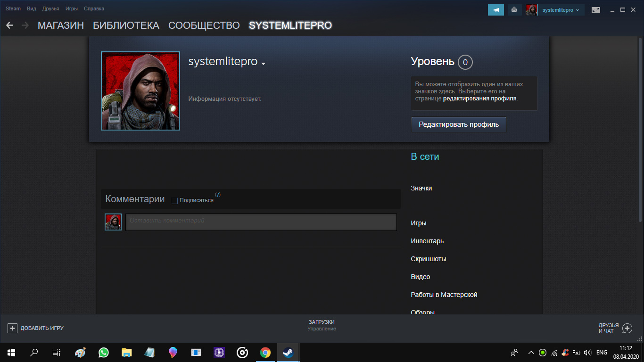This screenshot has height=362, width=644.
Task: Click the ДРУЗЬЯ И ЧАТ label
Action: (x=609, y=328)
